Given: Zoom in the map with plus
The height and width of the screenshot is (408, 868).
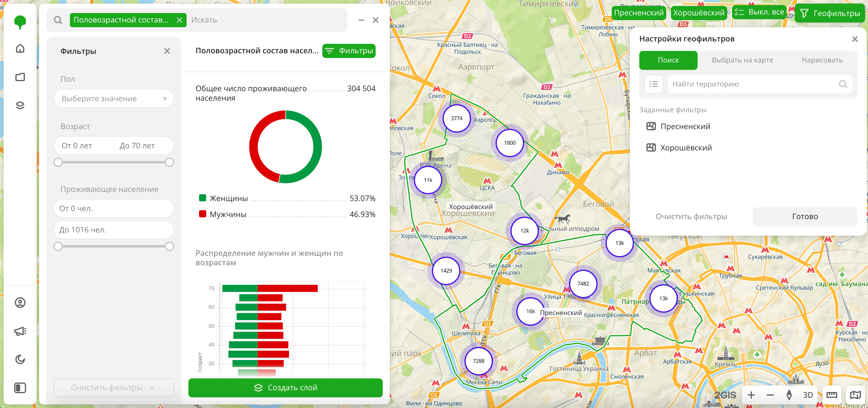Looking at the screenshot, I should click(751, 395).
